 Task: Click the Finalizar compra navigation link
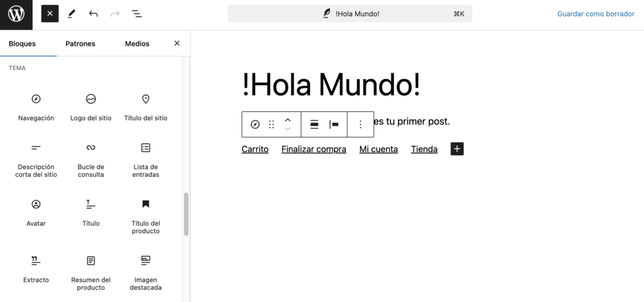(x=314, y=149)
